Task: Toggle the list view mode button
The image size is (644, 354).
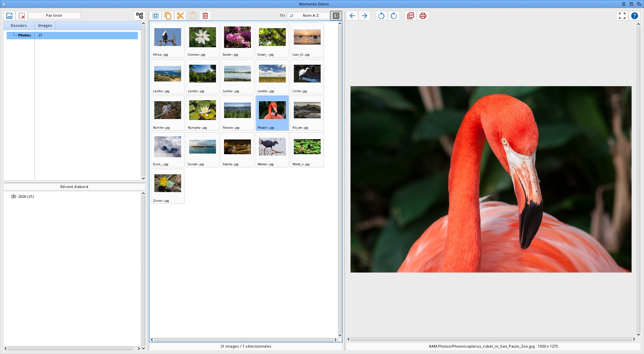Action: [336, 16]
